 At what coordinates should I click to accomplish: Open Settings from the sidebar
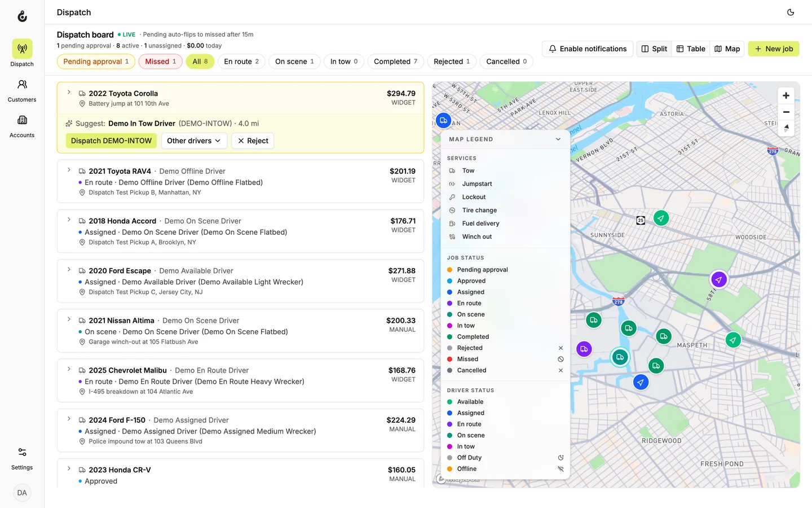pyautogui.click(x=22, y=458)
